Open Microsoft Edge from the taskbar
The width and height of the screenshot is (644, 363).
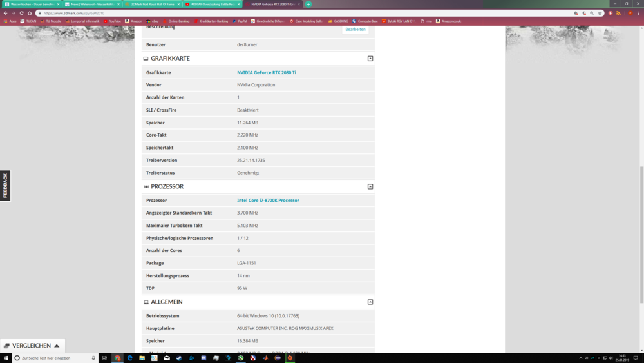point(130,358)
